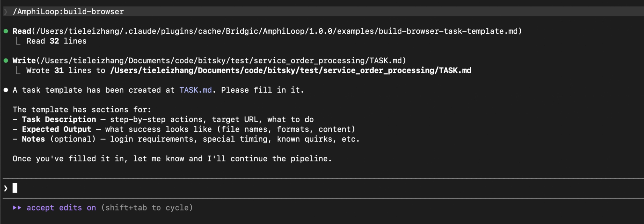Click the chevron prompt icon in the input line
The image size is (644, 224).
tap(6, 188)
